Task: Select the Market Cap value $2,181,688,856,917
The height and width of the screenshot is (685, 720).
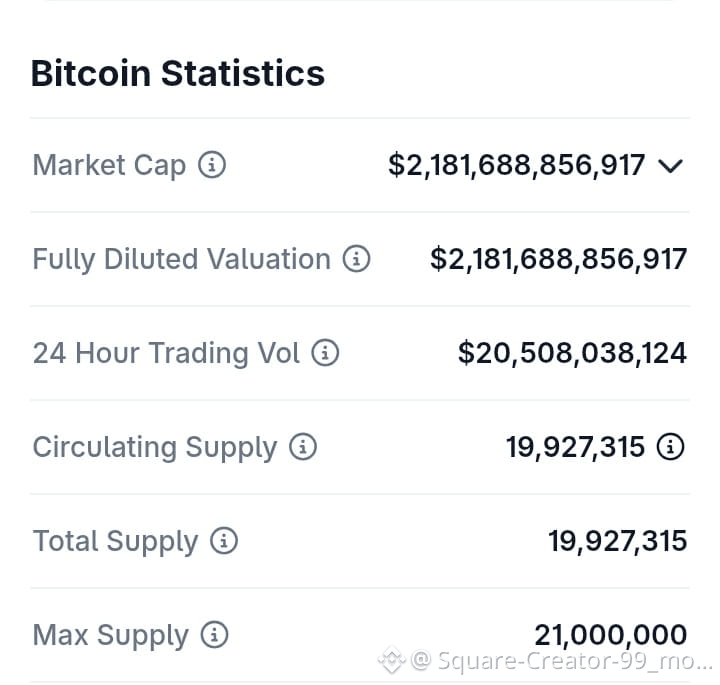Action: point(517,165)
